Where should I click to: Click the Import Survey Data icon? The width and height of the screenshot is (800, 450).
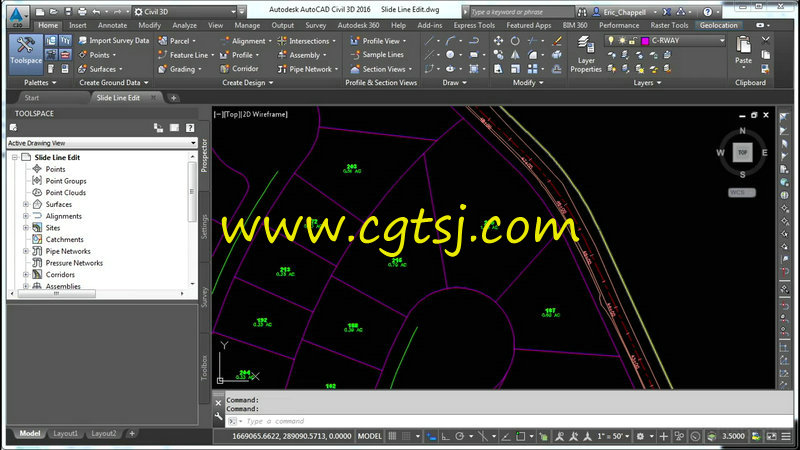[x=83, y=40]
